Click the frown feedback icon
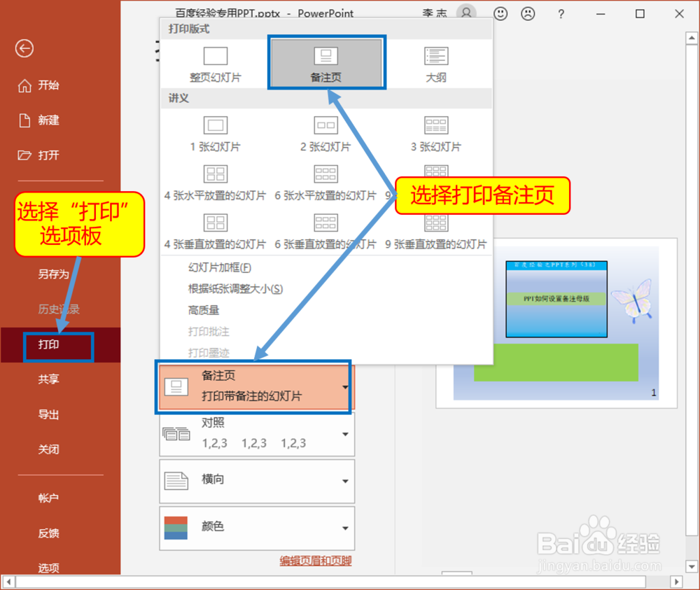This screenshot has width=700, height=590. tap(528, 14)
